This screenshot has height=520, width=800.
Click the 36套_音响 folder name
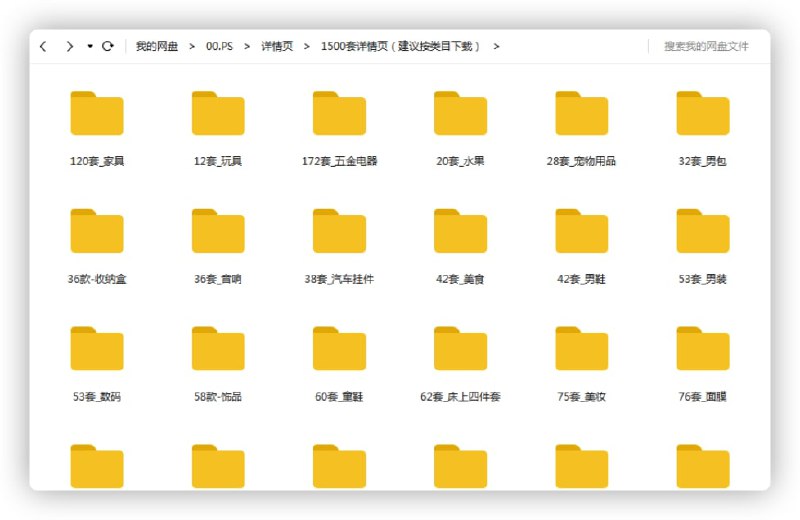tap(218, 279)
